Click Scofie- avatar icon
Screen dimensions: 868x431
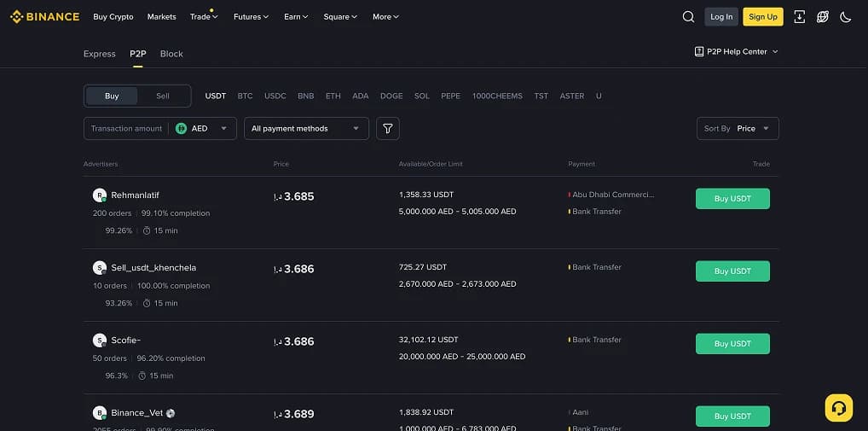coord(100,341)
